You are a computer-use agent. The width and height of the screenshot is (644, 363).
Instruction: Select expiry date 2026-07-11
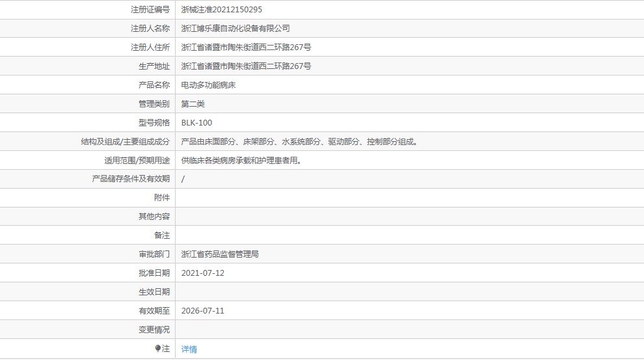tap(202, 311)
